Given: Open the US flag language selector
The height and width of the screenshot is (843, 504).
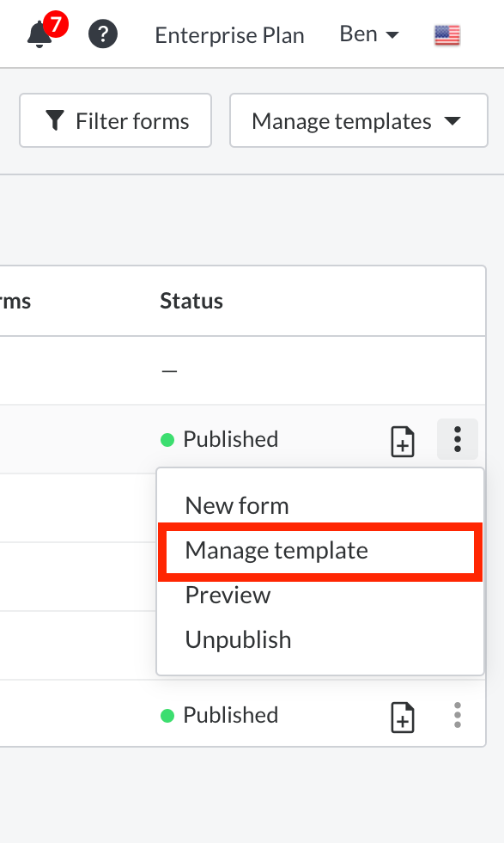Looking at the screenshot, I should (447, 35).
